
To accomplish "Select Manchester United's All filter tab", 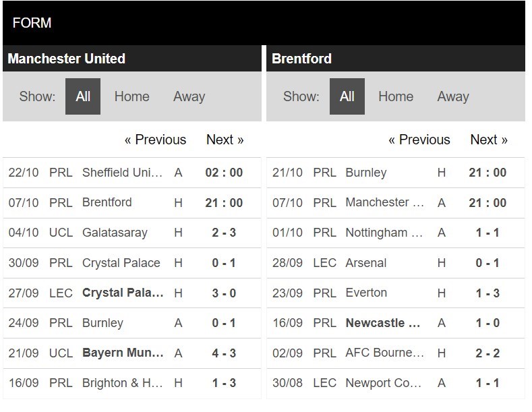I will click(x=83, y=96).
